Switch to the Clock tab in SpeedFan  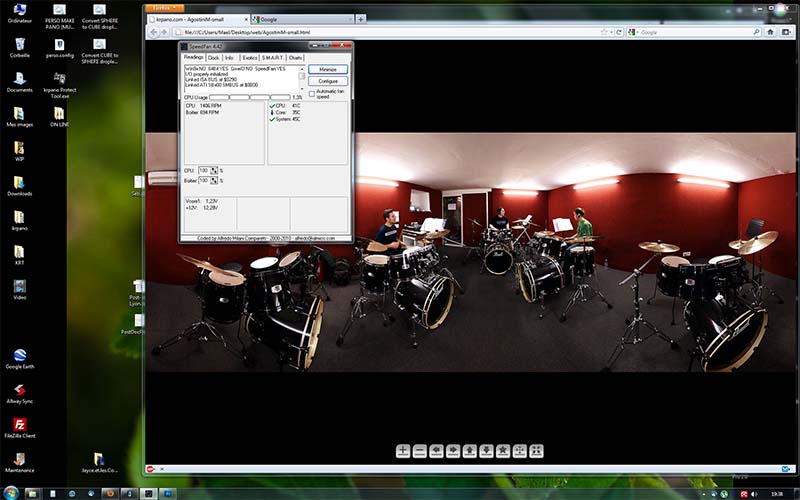coord(213,58)
